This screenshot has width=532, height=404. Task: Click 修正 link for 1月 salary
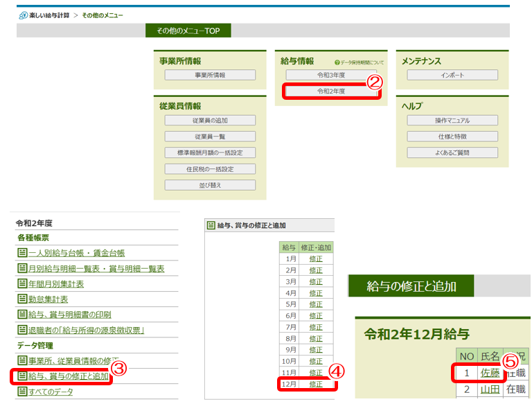315,258
